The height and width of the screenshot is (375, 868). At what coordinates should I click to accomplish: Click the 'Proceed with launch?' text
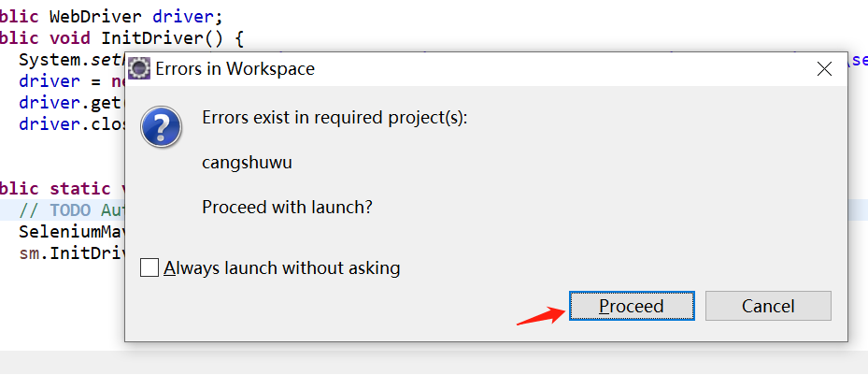(288, 207)
